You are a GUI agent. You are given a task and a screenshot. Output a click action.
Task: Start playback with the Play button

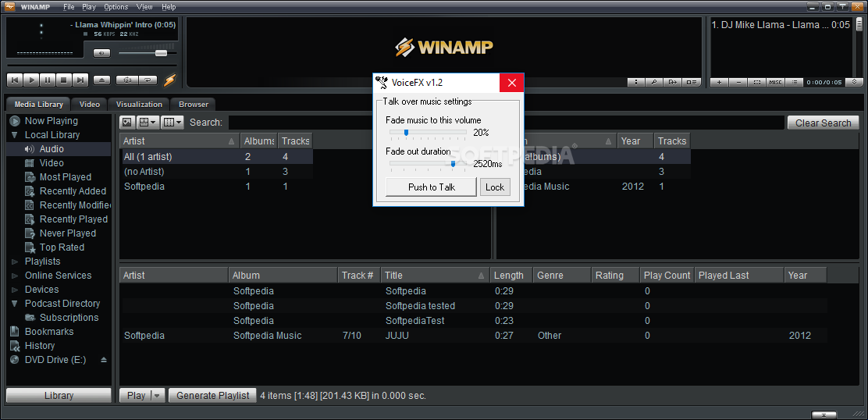31,80
